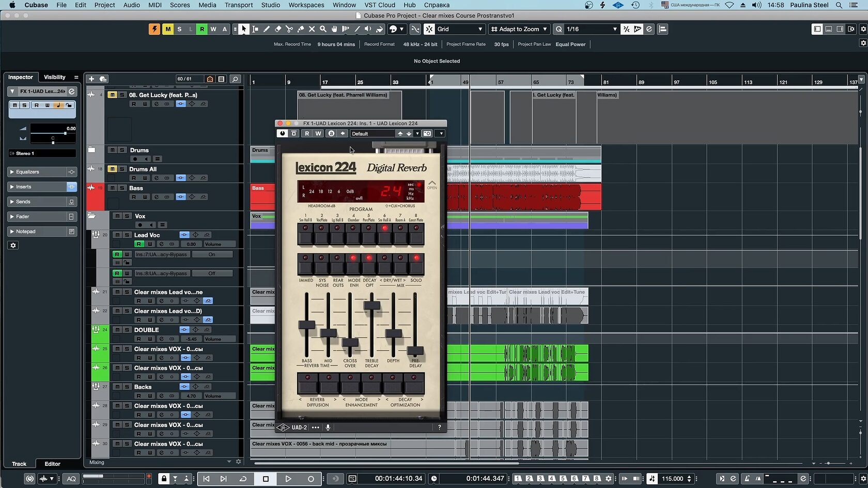Open the Transport menu

pyautogui.click(x=239, y=5)
